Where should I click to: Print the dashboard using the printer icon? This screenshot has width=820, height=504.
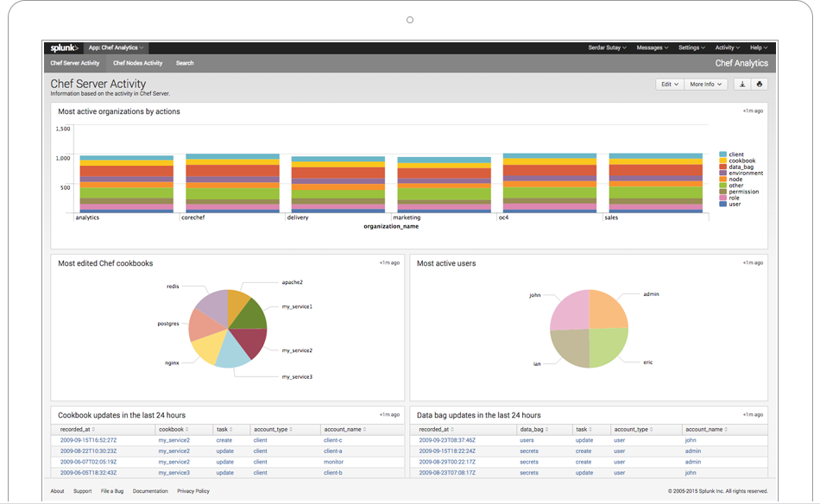tap(760, 85)
